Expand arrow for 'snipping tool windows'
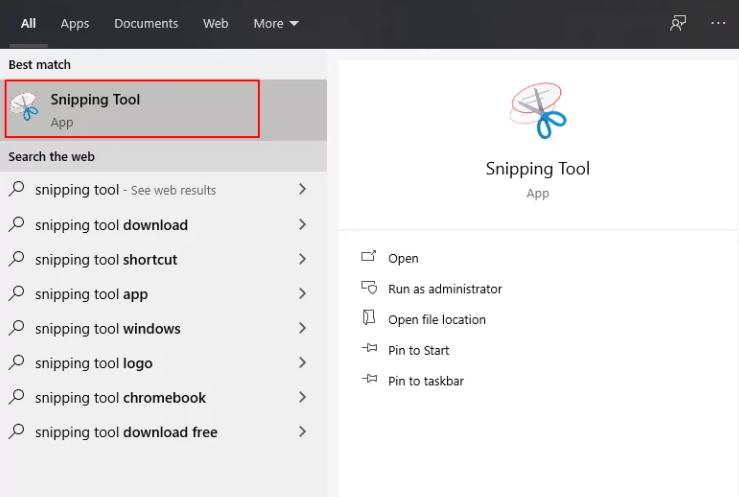This screenshot has width=739, height=497. tap(303, 328)
